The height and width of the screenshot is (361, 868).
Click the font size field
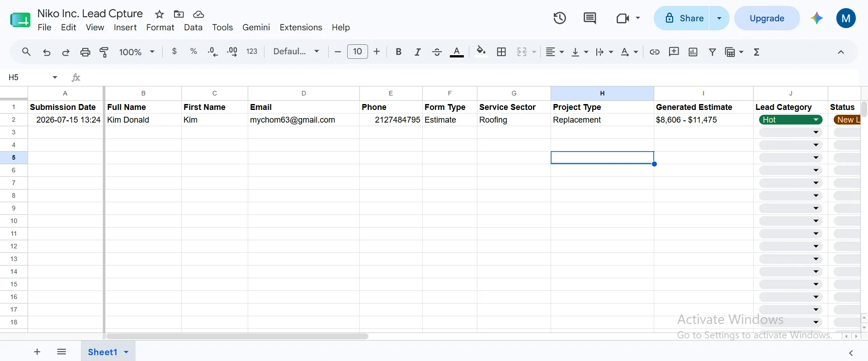point(358,52)
